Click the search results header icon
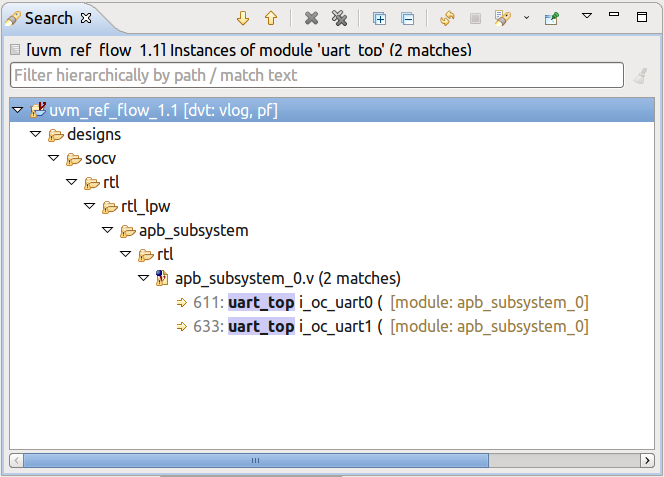The height and width of the screenshot is (477, 664). [15, 50]
